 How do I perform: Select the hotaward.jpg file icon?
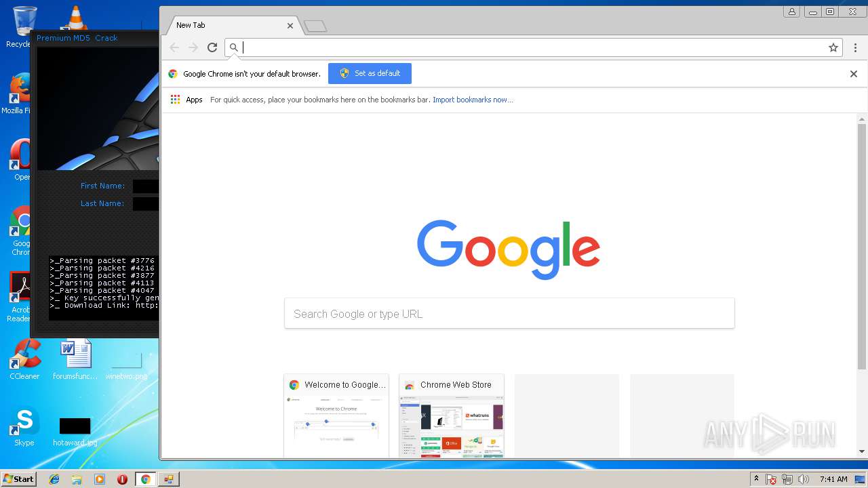coord(75,432)
